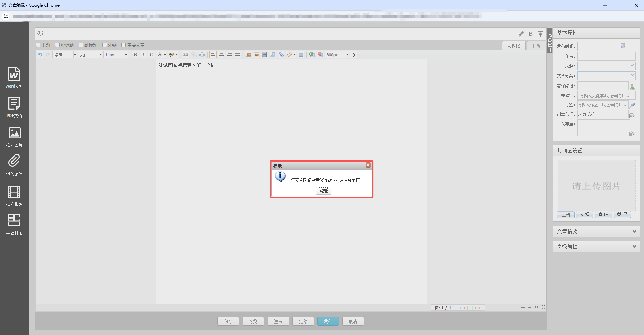Image resolution: width=644 pixels, height=335 pixels.
Task: Tick the 副标题 checkbox
Action: [x=81, y=45]
